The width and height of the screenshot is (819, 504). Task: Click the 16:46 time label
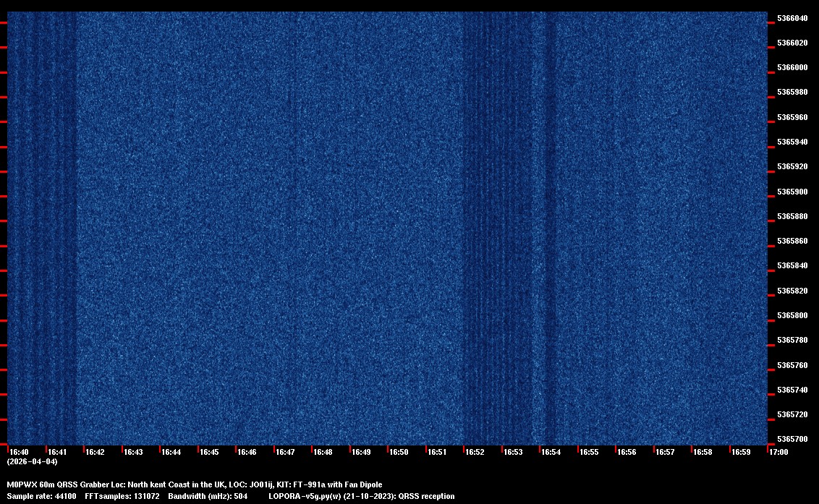click(247, 452)
